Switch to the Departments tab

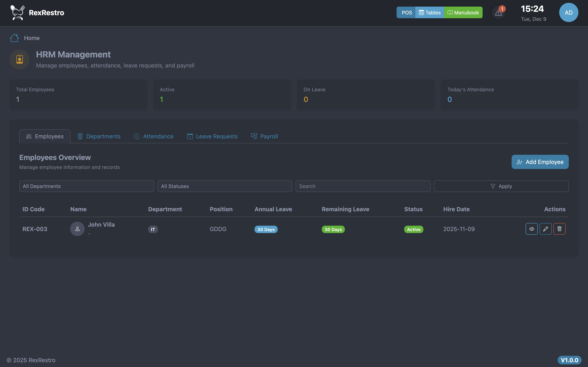[99, 136]
